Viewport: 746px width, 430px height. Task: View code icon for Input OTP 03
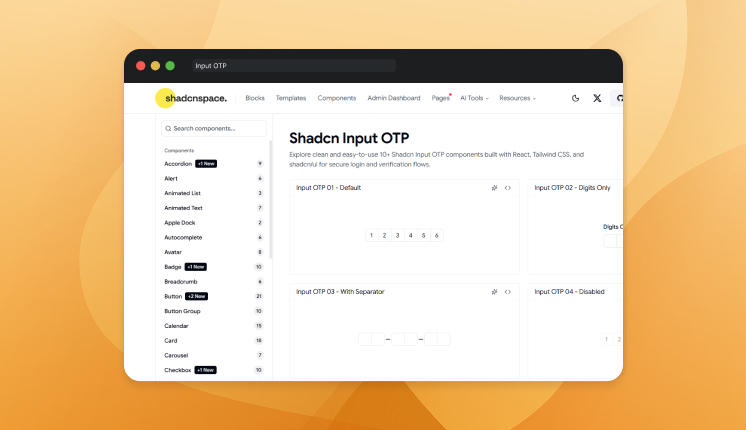508,292
